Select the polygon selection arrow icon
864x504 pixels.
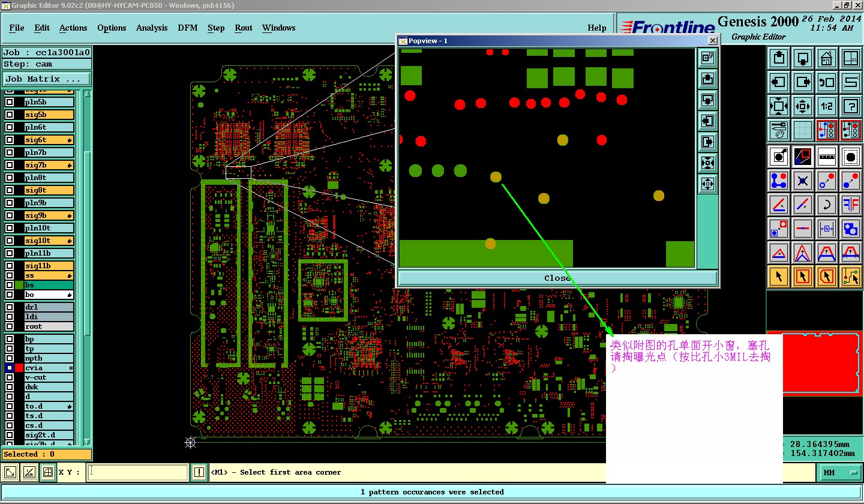(827, 277)
